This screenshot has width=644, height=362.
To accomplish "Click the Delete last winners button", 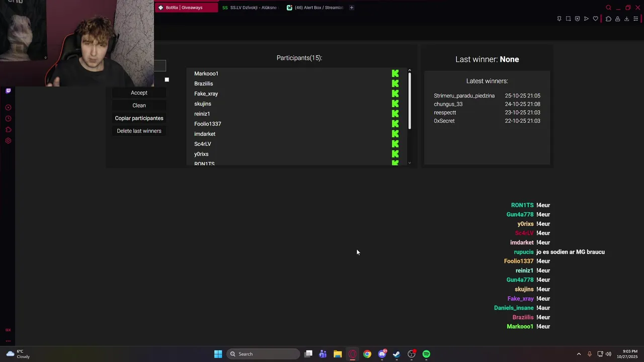I will pyautogui.click(x=139, y=131).
